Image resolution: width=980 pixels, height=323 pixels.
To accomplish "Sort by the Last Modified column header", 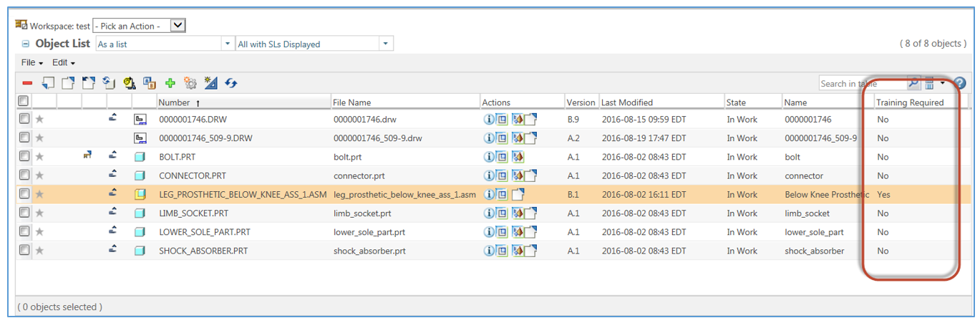I will point(661,102).
